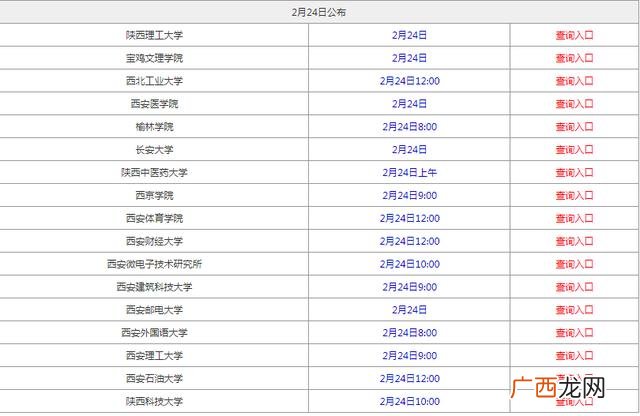Click 2月24日10:00 in the 西安微电子技术研究所 row
Screen dimensions: 640x416
410,264
